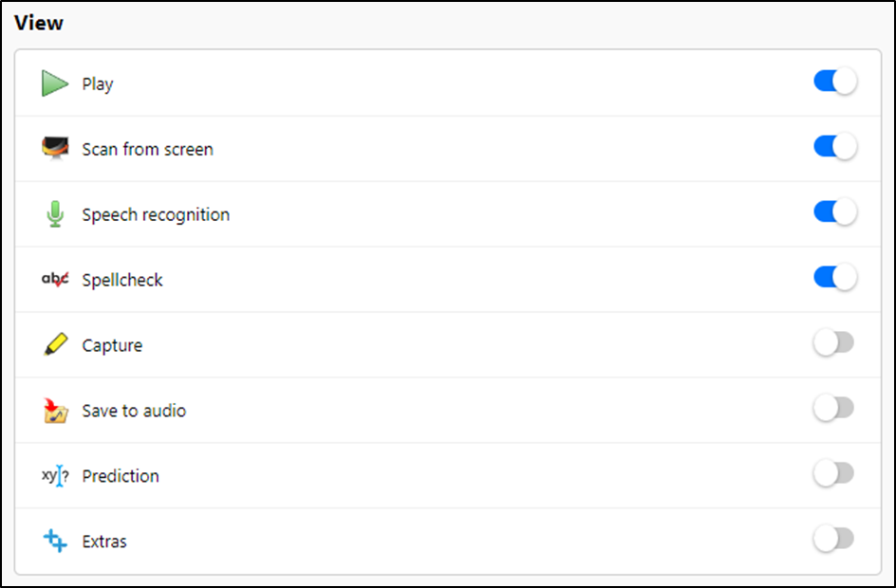
Task: Disable the Spellcheck toggle
Action: click(x=834, y=278)
